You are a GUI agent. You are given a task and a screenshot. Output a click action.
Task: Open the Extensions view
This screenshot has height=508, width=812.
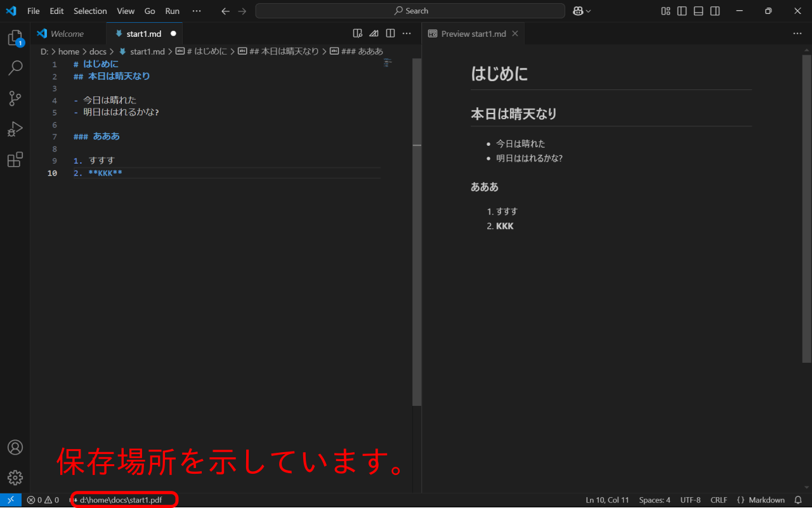(15, 160)
